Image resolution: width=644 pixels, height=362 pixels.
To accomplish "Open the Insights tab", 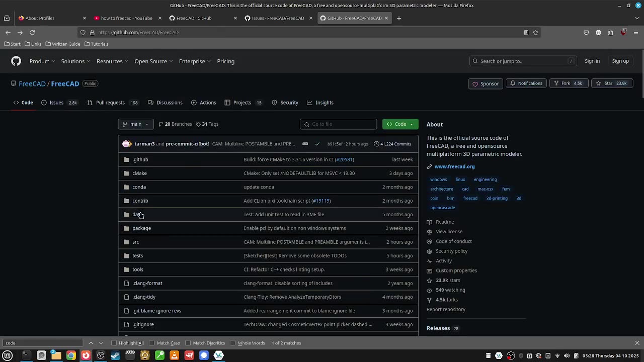I will 320,103.
